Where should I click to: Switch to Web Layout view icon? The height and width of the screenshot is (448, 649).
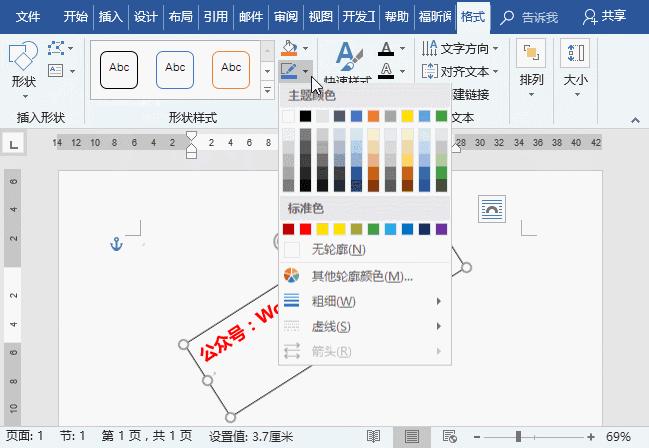[x=449, y=436]
